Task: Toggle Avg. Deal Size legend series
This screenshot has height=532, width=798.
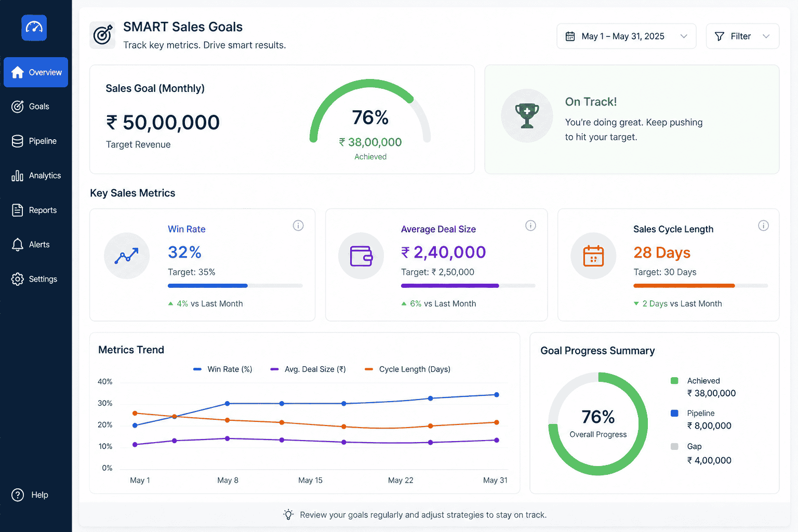Action: (x=308, y=369)
